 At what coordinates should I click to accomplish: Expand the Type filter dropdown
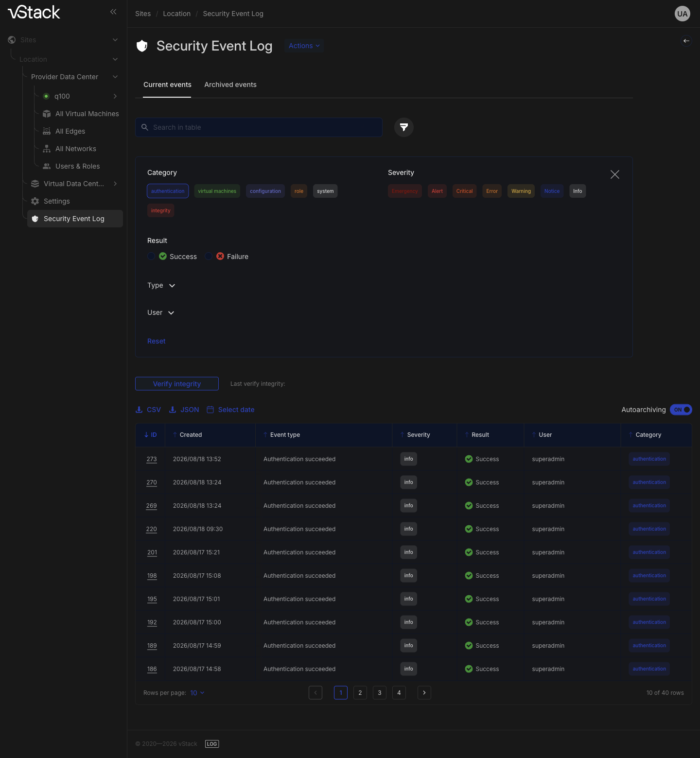161,285
